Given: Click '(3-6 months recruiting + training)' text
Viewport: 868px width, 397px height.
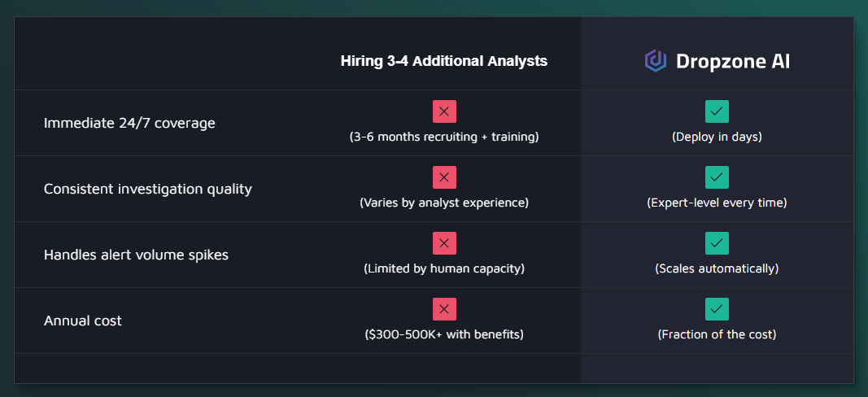Looking at the screenshot, I should (x=444, y=137).
